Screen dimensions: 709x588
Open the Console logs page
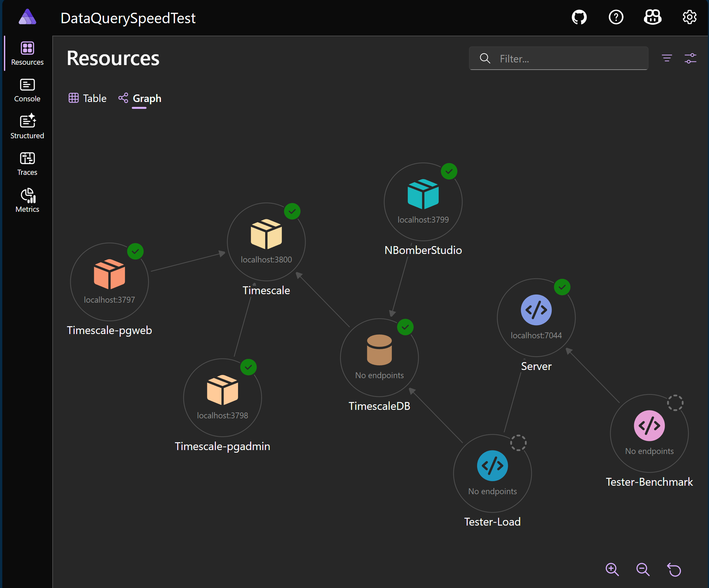click(27, 90)
